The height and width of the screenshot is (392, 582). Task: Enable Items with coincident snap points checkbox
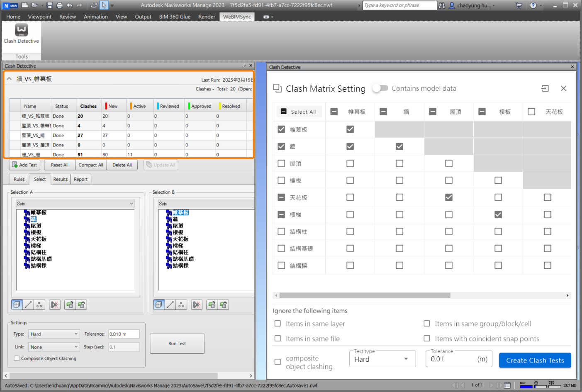[427, 338]
